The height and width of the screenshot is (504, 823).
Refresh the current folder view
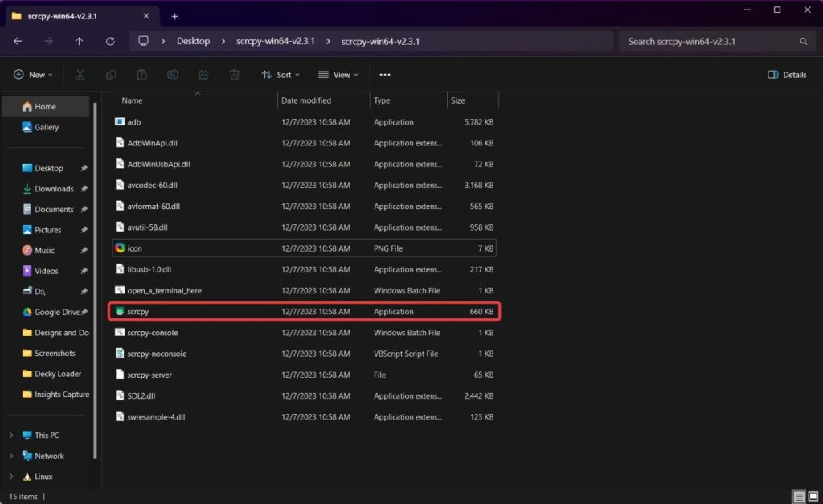pyautogui.click(x=110, y=41)
